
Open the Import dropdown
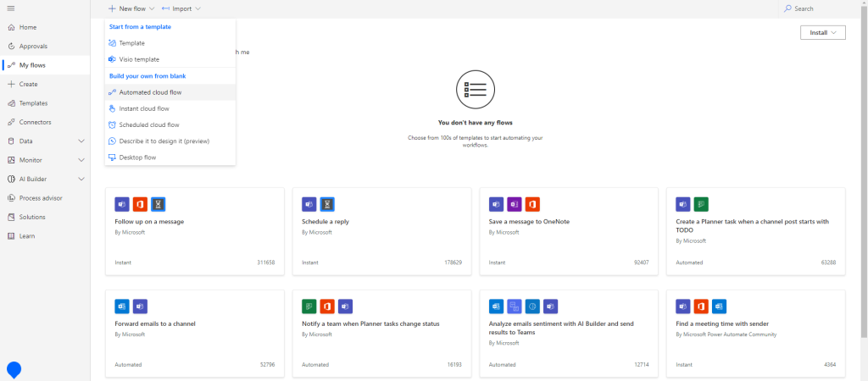point(181,8)
